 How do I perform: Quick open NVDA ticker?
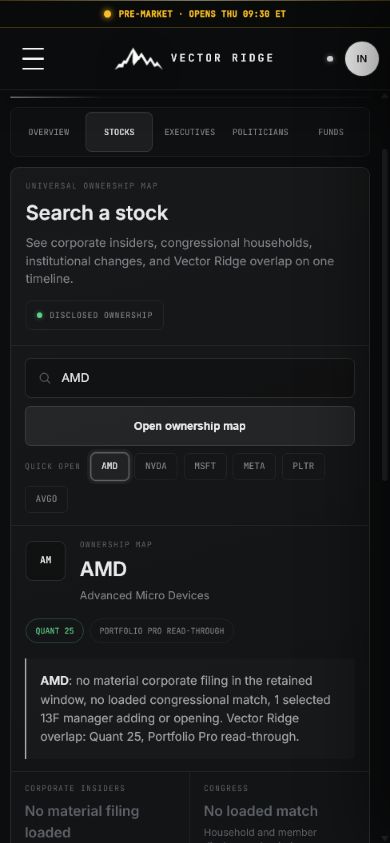[156, 466]
